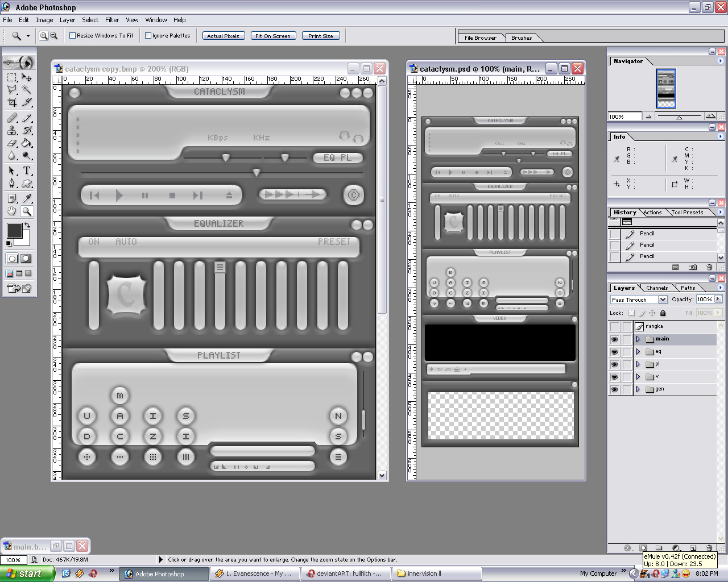Select the Paint Bucket tool

(x=26, y=143)
